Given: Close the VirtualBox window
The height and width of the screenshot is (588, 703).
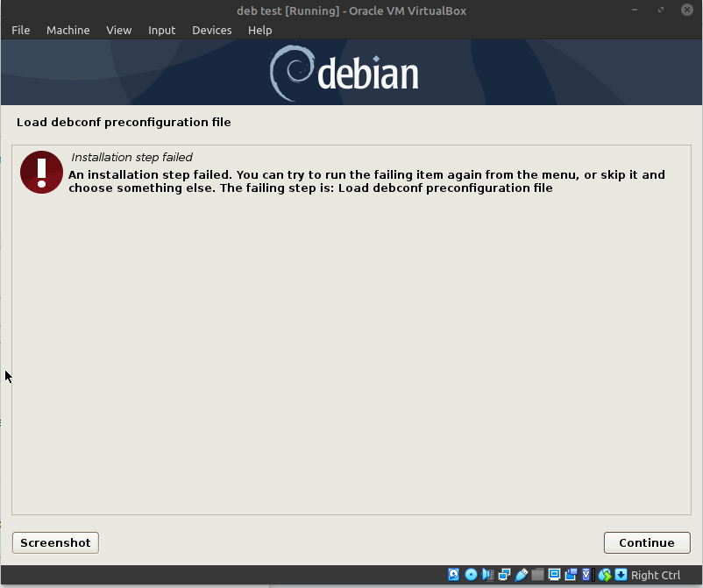Looking at the screenshot, I should [x=687, y=10].
